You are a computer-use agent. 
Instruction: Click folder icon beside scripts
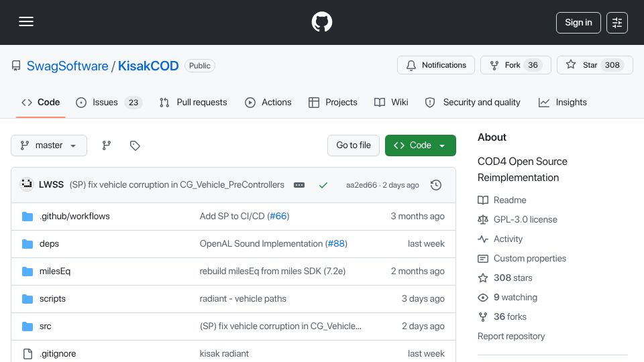coord(28,299)
